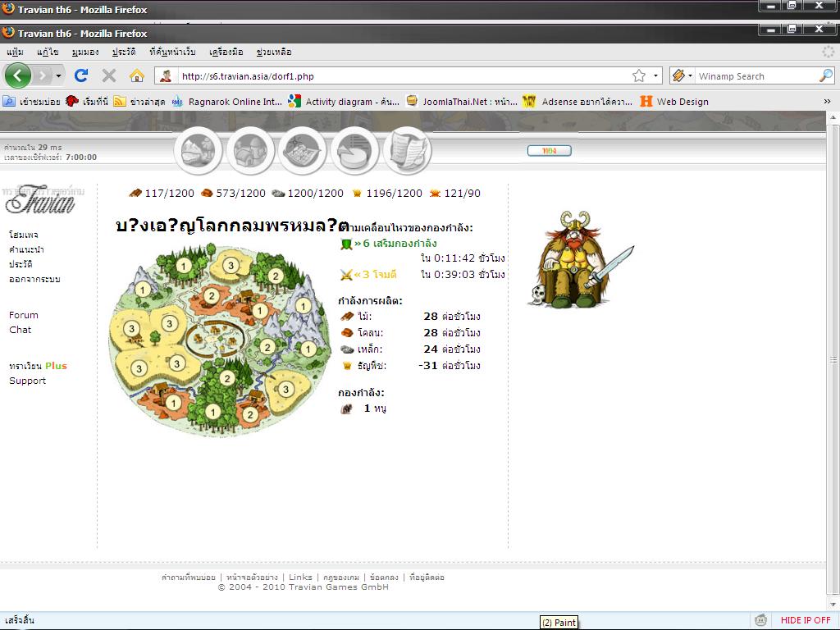Open the ทราเวียน Plus link
Viewport: 840px width, 630px height.
coord(38,366)
